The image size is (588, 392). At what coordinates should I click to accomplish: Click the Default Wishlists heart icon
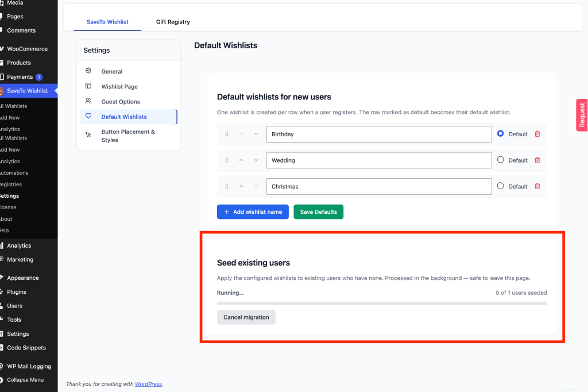pyautogui.click(x=88, y=116)
